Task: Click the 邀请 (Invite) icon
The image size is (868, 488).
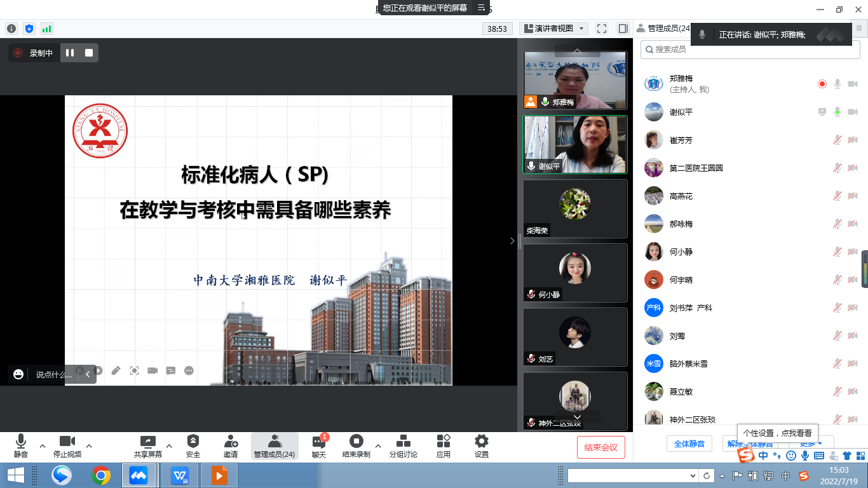Action: (231, 445)
